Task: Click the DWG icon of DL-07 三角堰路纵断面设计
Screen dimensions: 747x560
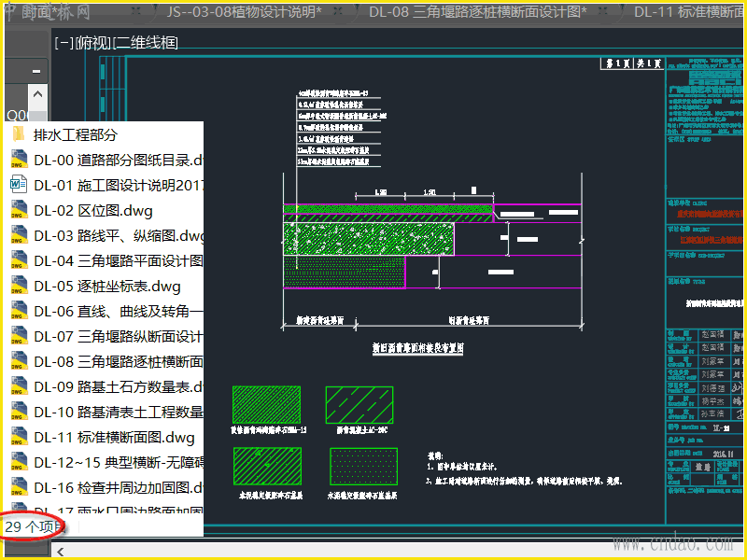Action: tap(19, 336)
